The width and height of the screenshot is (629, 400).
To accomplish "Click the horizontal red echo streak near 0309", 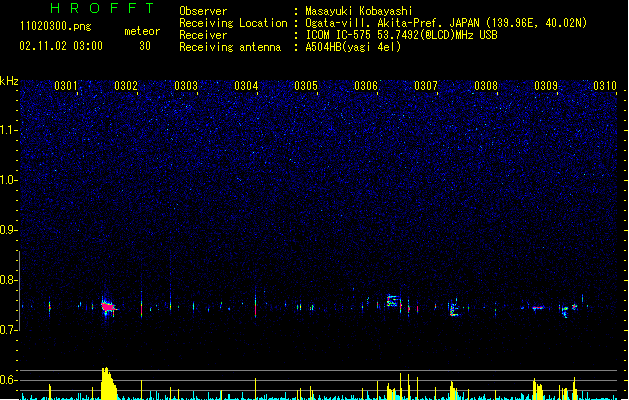I will point(538,308).
